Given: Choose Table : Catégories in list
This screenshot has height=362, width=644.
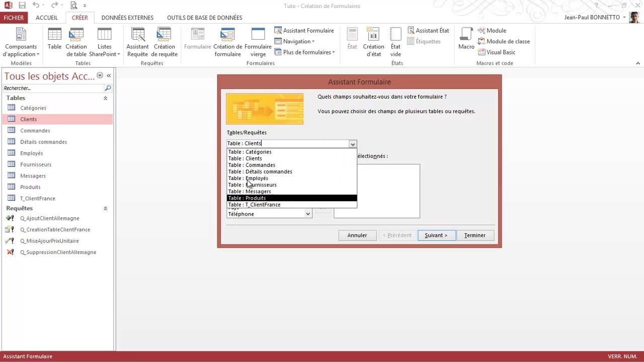Looking at the screenshot, I should pyautogui.click(x=292, y=152).
